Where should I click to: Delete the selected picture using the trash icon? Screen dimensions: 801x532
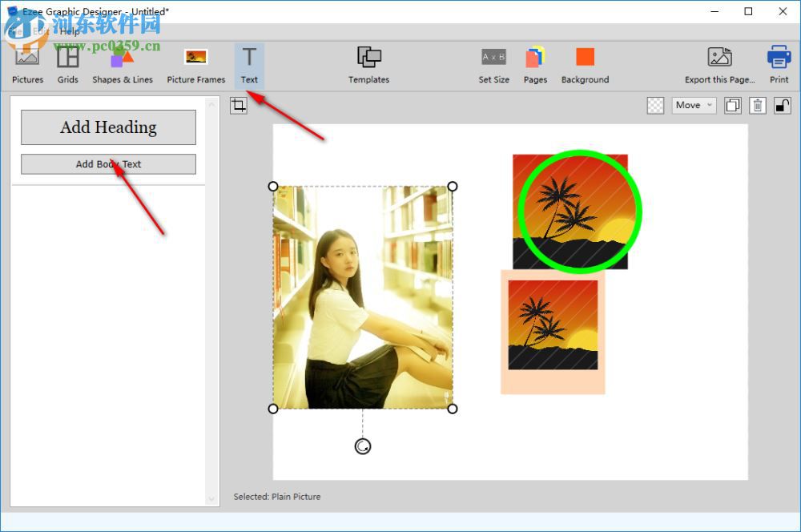point(757,105)
